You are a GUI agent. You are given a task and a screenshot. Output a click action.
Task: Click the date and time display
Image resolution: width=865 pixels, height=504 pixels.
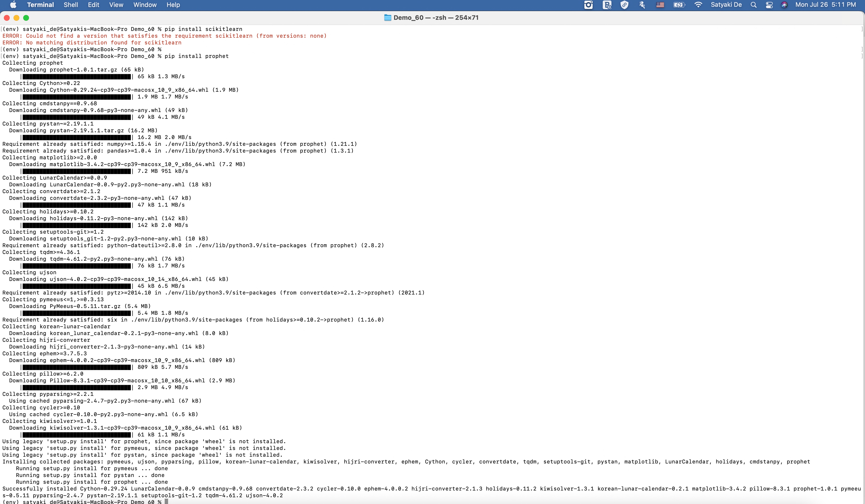pos(825,5)
